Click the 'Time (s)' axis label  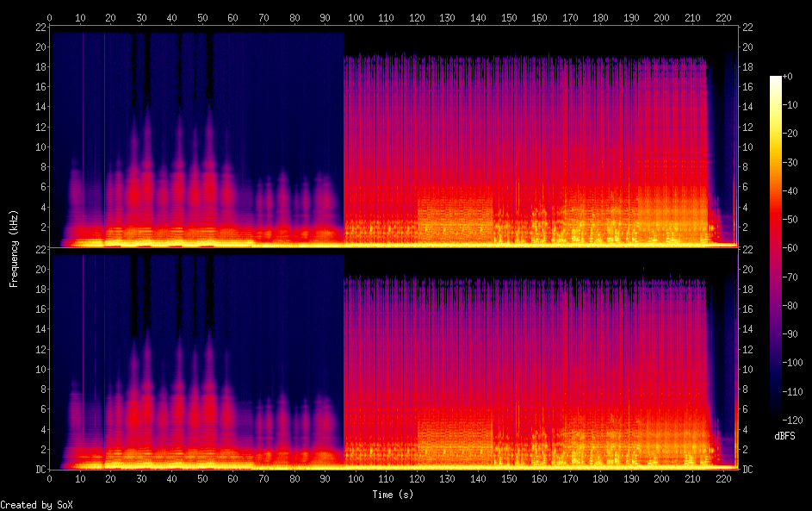pos(394,495)
